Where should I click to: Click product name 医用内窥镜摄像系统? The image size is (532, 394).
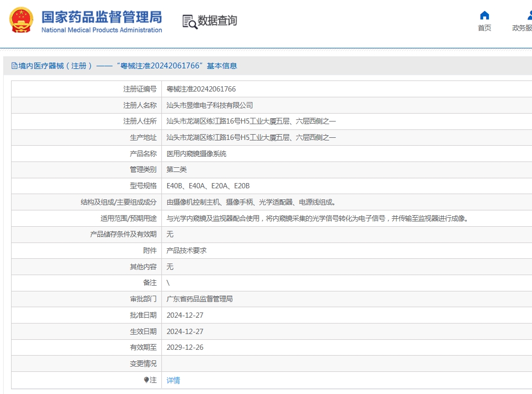(196, 154)
